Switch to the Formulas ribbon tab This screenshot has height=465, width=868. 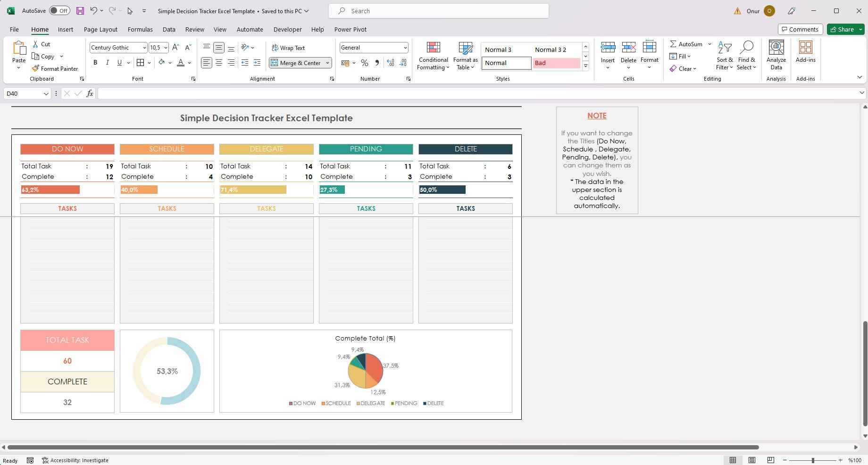pyautogui.click(x=140, y=29)
